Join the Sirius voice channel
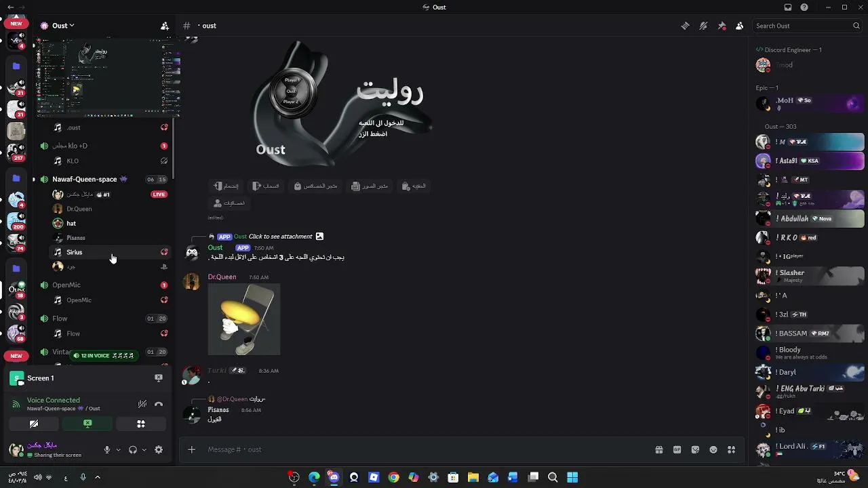Image resolution: width=868 pixels, height=488 pixels. click(108, 252)
